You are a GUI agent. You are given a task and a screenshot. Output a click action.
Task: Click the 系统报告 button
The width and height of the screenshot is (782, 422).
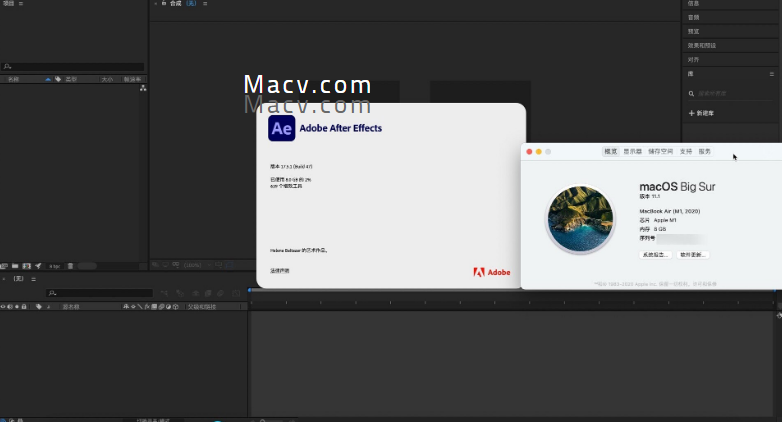click(655, 255)
